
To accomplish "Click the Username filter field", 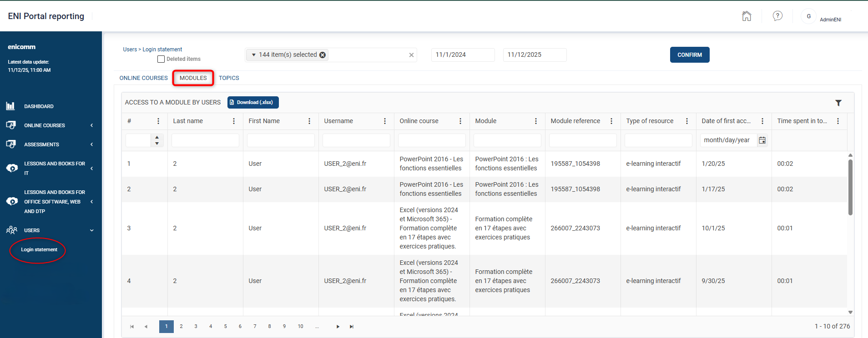I will (x=356, y=140).
